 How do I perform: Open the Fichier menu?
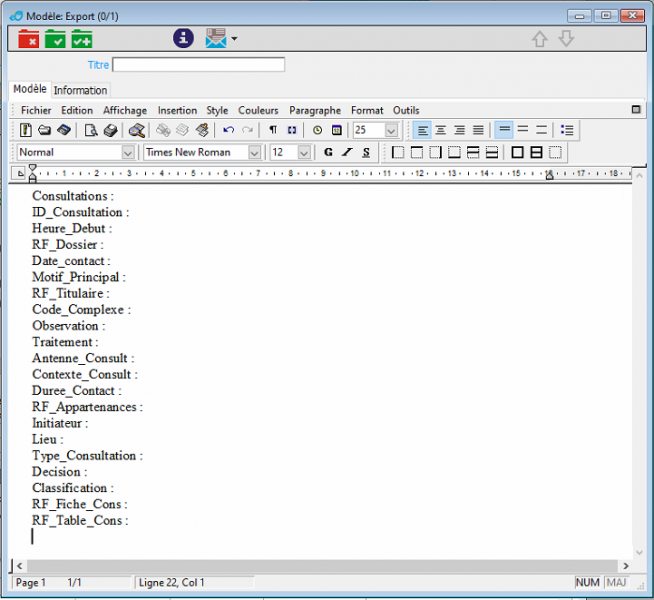click(36, 110)
